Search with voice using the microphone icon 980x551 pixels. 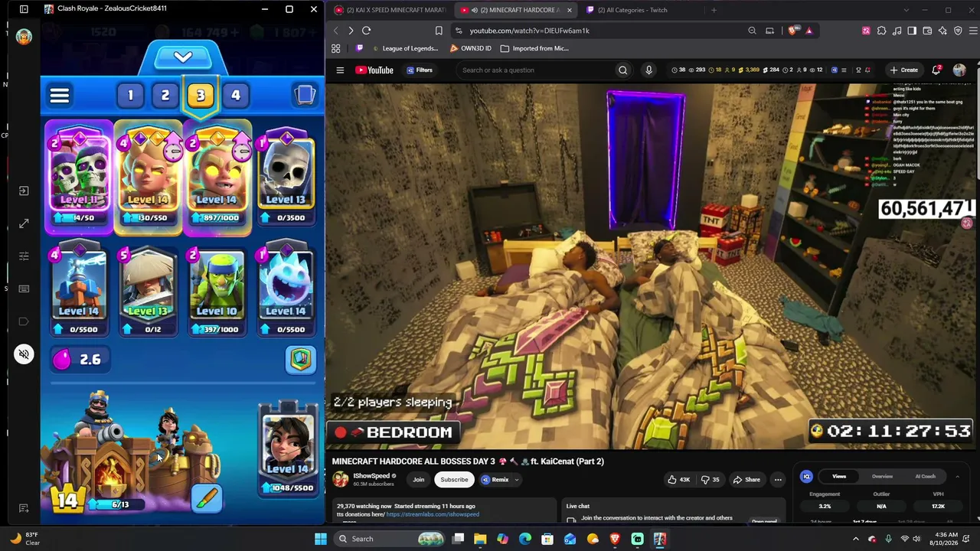click(x=648, y=70)
